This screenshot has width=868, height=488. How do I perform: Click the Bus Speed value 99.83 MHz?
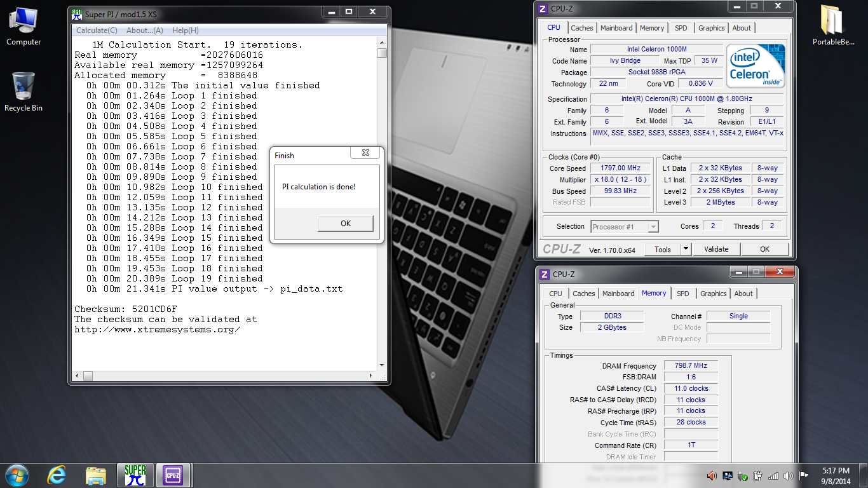(620, 191)
